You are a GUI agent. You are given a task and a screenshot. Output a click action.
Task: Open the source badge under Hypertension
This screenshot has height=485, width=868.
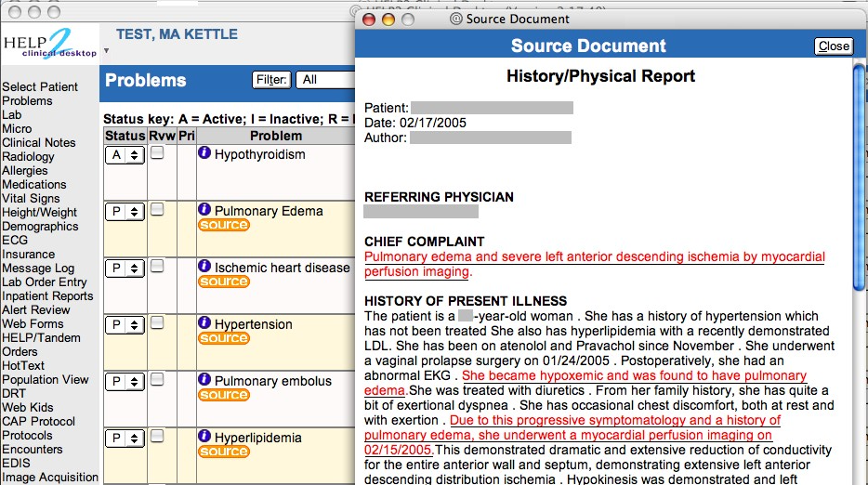click(x=224, y=337)
